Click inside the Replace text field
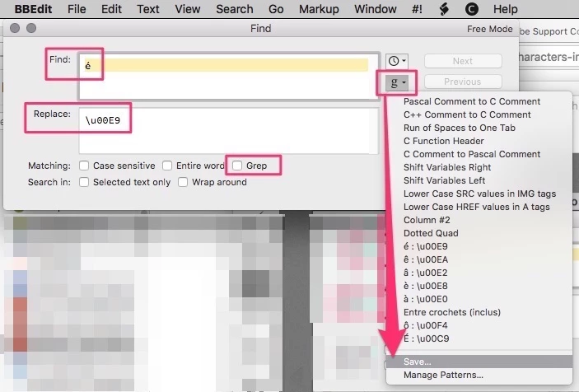 [x=229, y=131]
